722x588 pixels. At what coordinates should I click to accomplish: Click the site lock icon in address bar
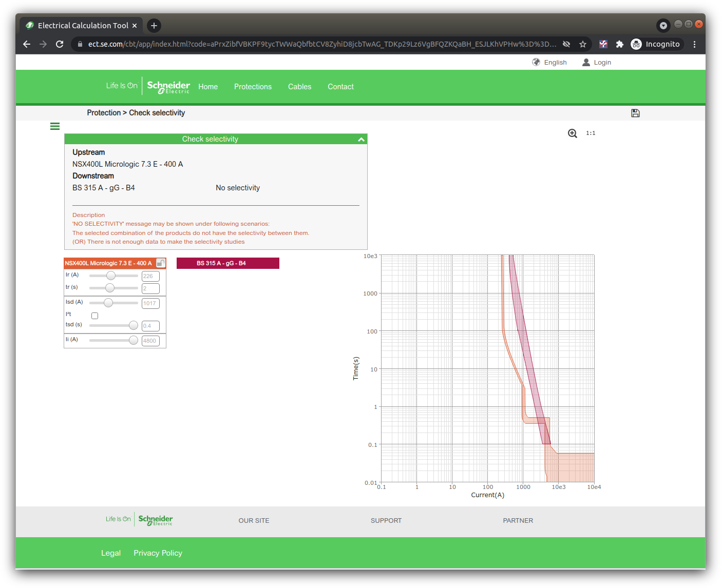[x=80, y=44]
